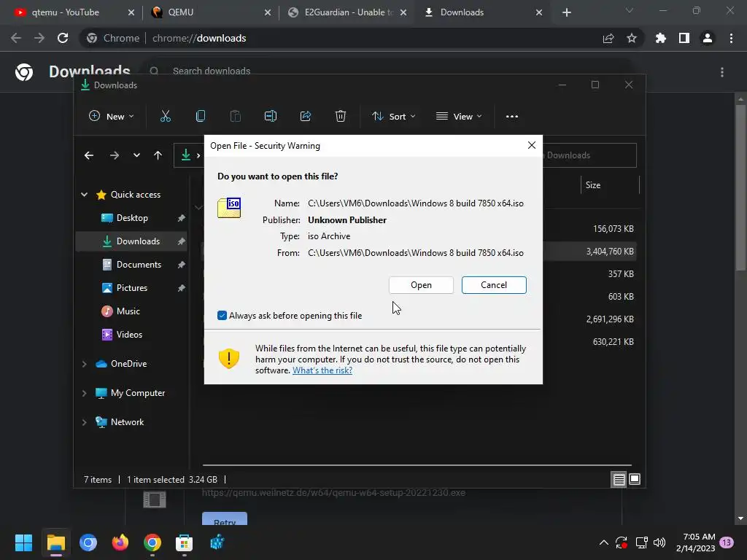This screenshot has height=560, width=747.
Task: Open Microsoft Store from taskbar
Action: 185,542
